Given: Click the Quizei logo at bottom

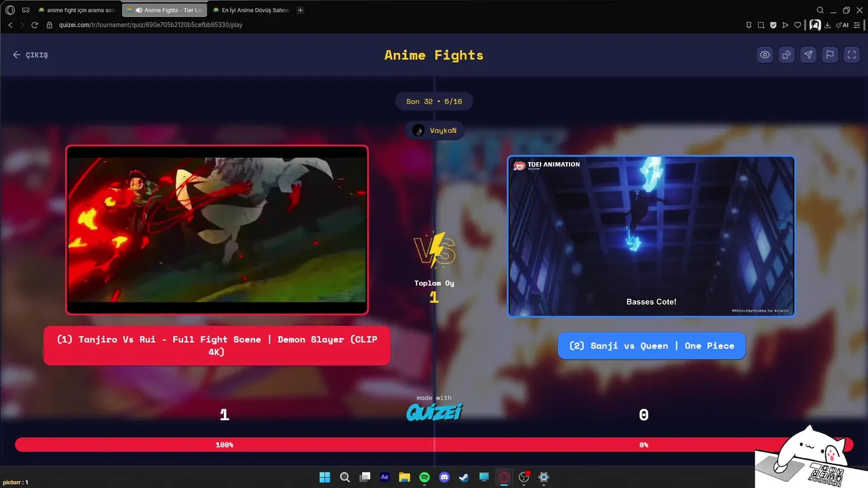Looking at the screenshot, I should [434, 412].
